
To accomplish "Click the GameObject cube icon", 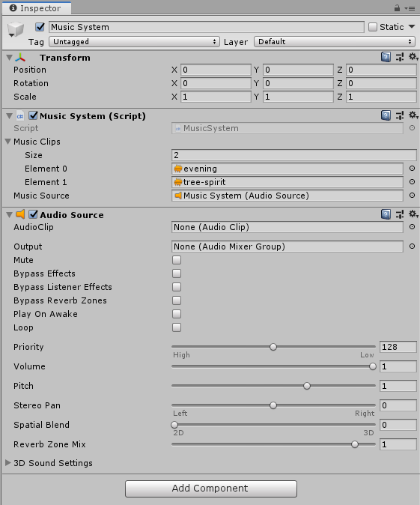I will coord(16,29).
